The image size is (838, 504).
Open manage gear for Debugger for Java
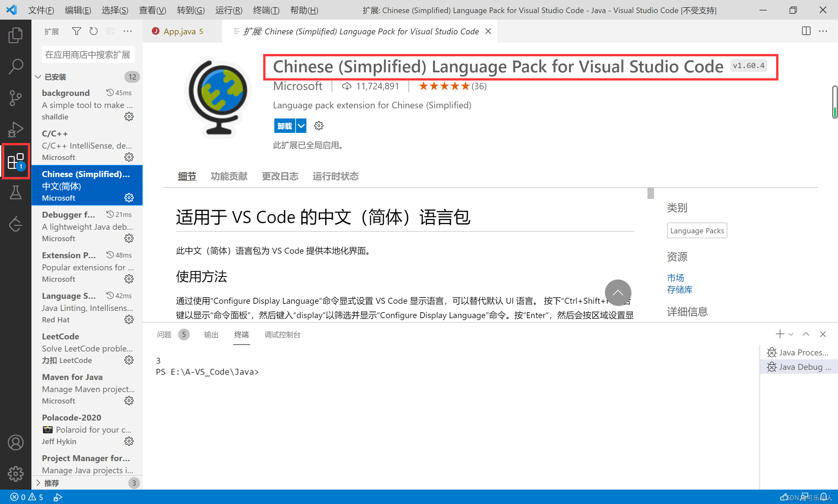pos(129,238)
